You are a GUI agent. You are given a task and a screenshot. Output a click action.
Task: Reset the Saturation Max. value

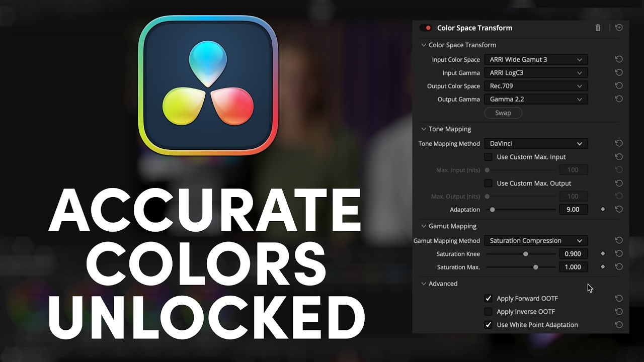(619, 267)
